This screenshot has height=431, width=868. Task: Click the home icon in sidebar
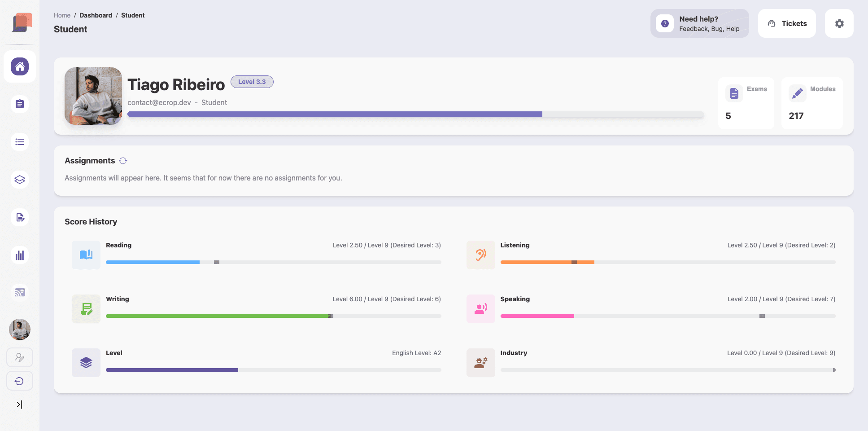point(20,66)
